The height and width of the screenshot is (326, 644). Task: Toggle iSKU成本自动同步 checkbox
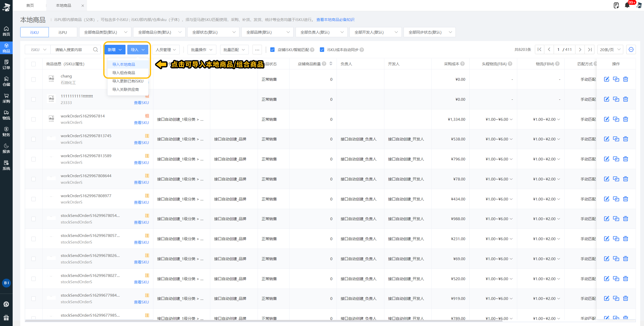322,50
